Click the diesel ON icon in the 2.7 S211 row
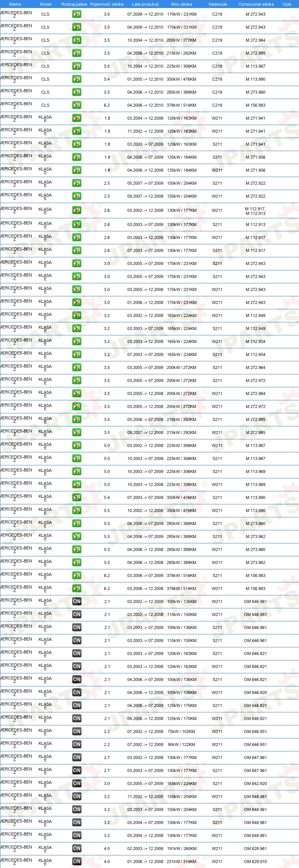Screen dimensions: 299x868 tap(76, 770)
